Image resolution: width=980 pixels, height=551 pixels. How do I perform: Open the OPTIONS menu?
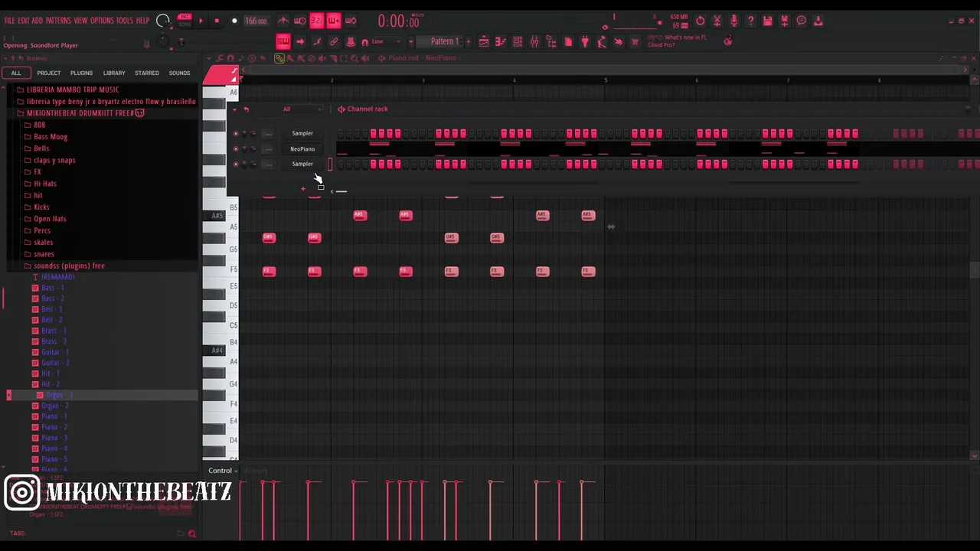tap(102, 21)
